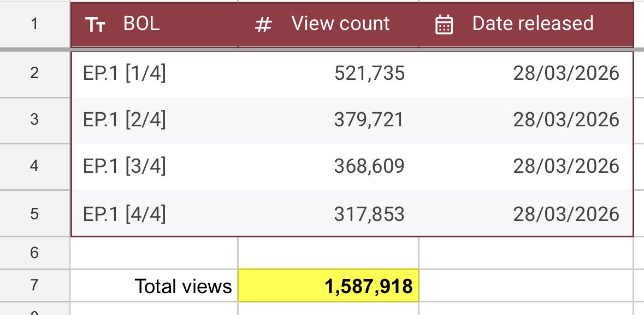Select the View count column header
The height and width of the screenshot is (315, 644).
(328, 25)
